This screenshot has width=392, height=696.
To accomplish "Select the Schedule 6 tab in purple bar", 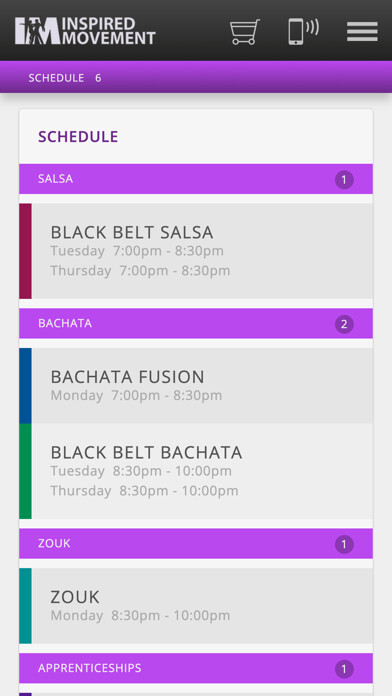I will click(x=65, y=78).
